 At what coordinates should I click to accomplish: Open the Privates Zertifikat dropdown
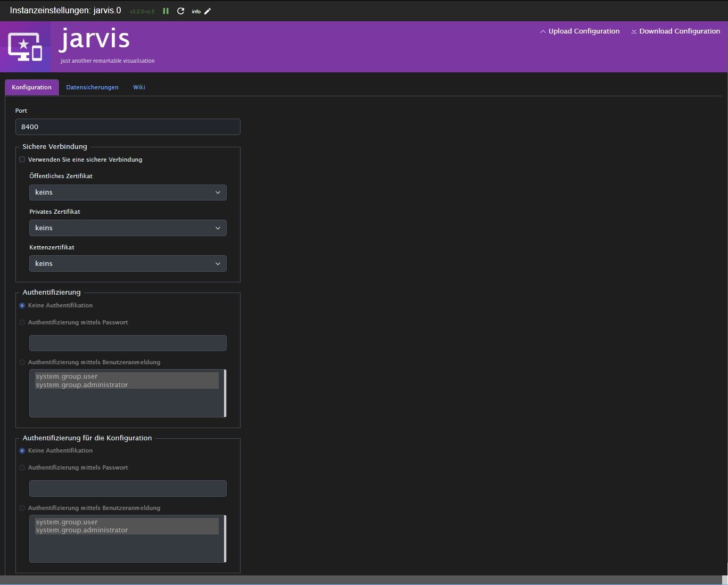(128, 228)
